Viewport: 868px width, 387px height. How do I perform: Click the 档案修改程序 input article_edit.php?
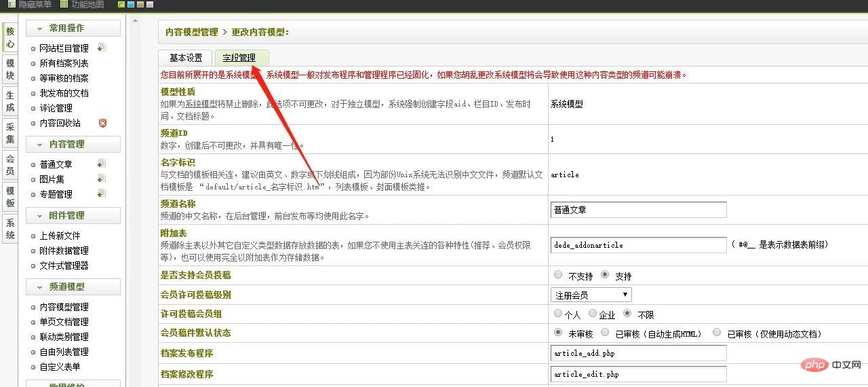[x=638, y=374]
